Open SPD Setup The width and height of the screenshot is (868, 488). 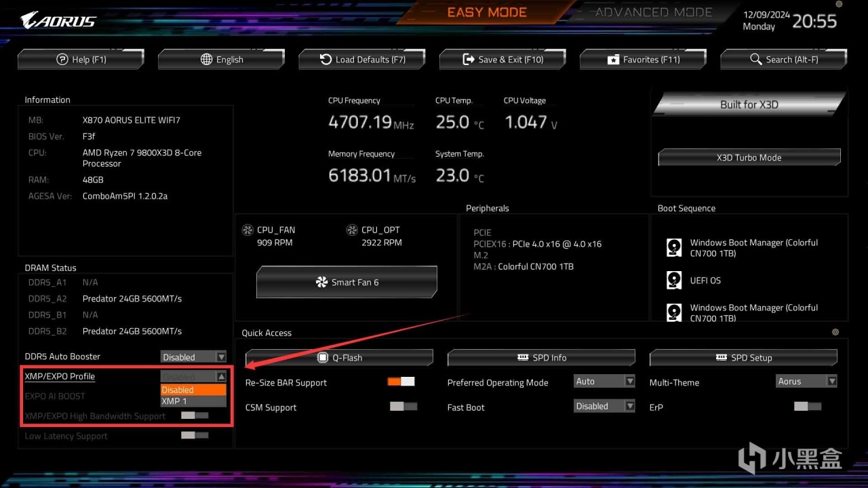point(743,357)
